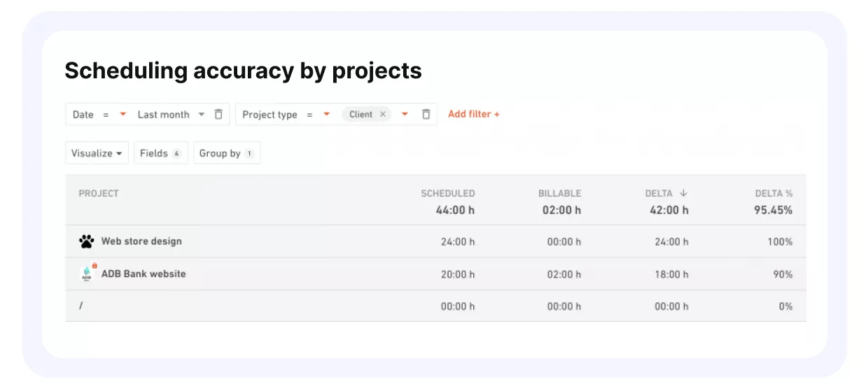868x389 pixels.
Task: Click the 100% delta percent cell
Action: 780,242
